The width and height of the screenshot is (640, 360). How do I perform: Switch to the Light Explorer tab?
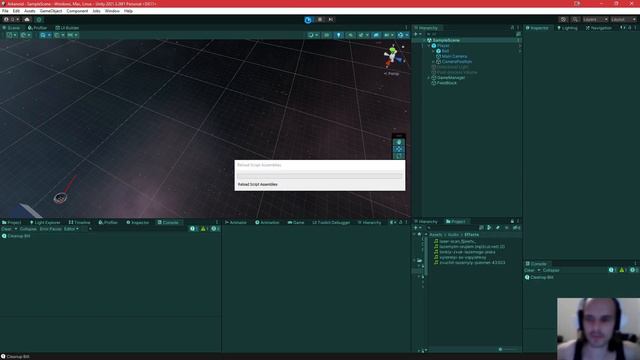[45, 222]
